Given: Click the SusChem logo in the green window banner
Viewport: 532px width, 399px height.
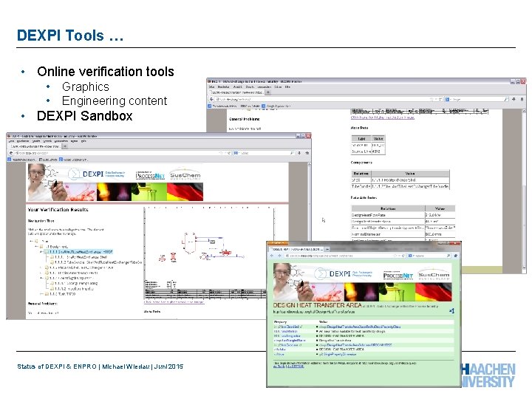Looking at the screenshot, I should click(434, 274).
